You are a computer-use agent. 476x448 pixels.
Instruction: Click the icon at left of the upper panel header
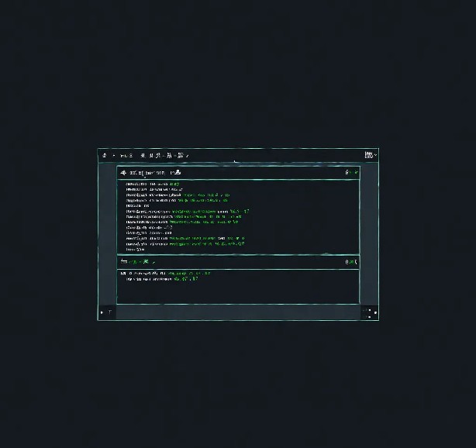124,172
